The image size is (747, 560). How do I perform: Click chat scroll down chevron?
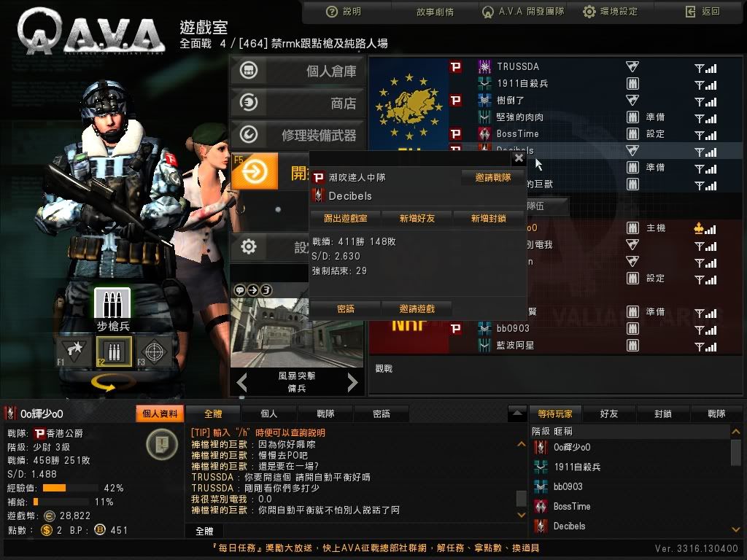(521, 515)
